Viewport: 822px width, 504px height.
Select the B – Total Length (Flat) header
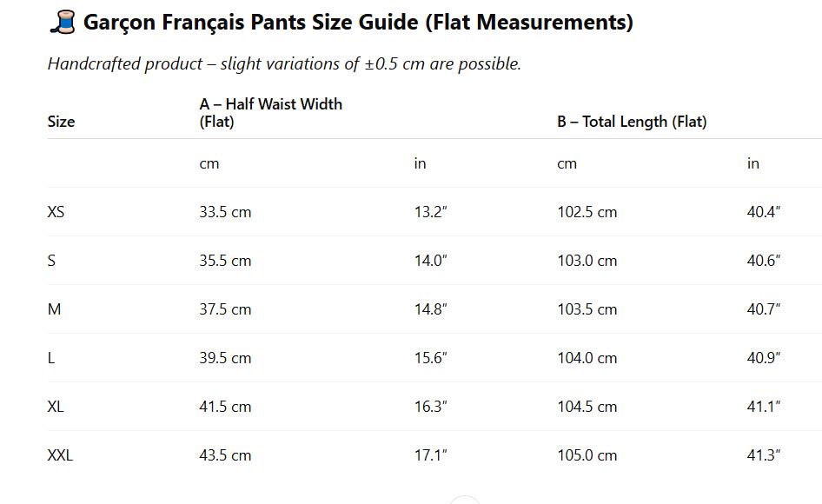(x=632, y=122)
